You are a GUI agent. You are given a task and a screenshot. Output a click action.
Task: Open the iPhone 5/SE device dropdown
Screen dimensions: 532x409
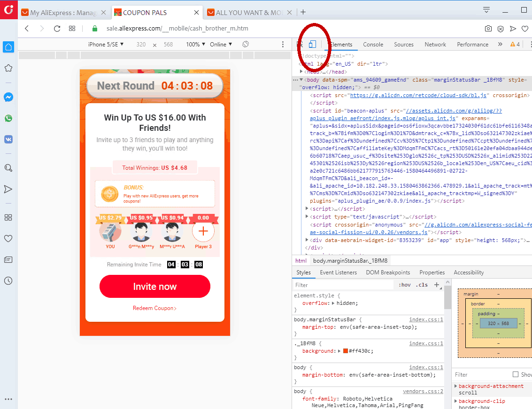click(106, 45)
